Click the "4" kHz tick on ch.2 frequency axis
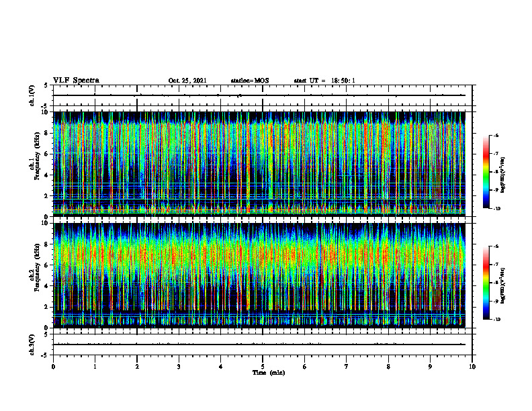This screenshot has height=411, width=532. point(47,286)
